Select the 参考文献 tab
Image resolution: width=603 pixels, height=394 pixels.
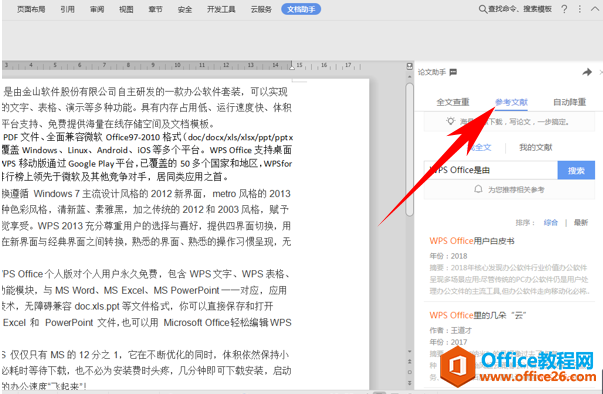click(x=511, y=102)
